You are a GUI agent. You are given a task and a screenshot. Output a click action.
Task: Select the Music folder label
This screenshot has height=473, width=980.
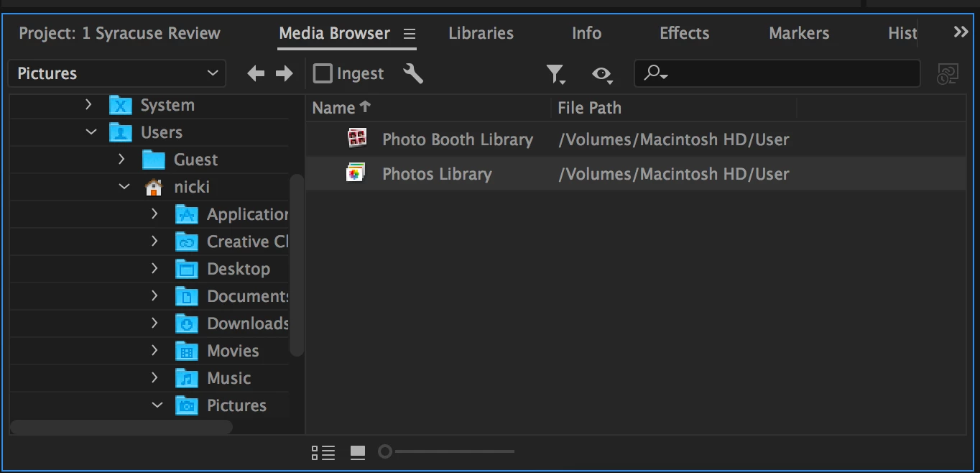[228, 378]
